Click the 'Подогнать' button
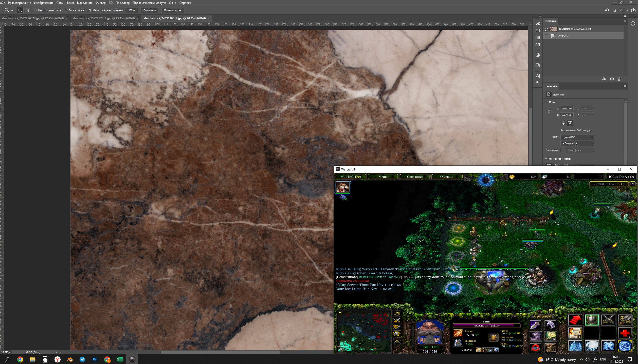 coord(149,10)
